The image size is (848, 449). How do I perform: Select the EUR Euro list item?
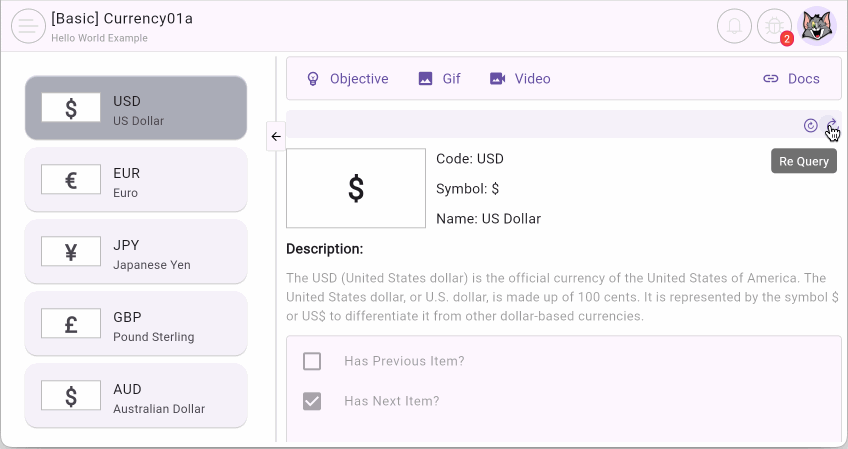(x=135, y=180)
